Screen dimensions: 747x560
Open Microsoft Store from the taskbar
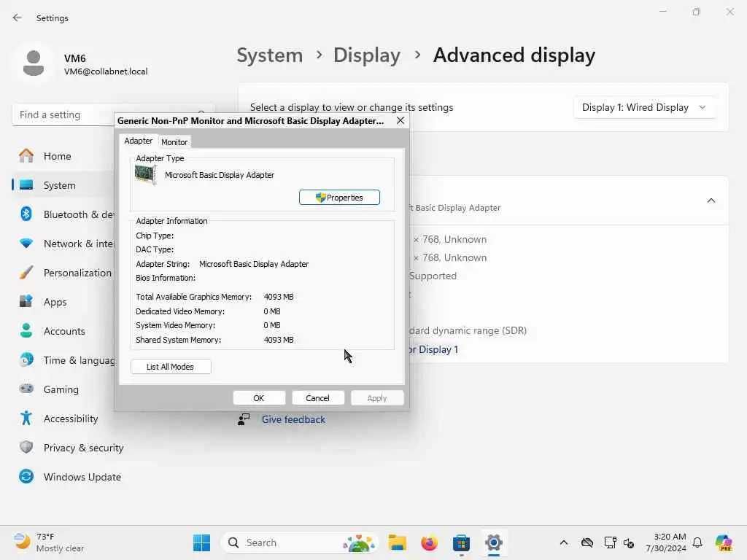coord(461,542)
